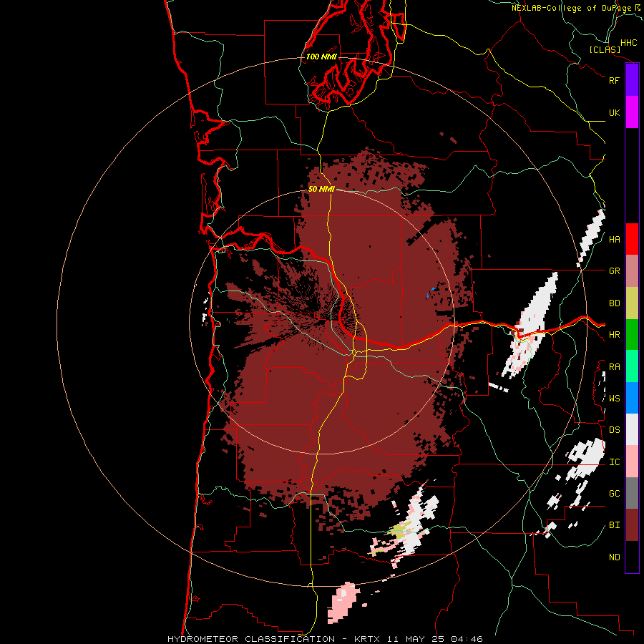Click the dark red BI legend swatch
Screen dimensions: 644x644
pyautogui.click(x=632, y=525)
